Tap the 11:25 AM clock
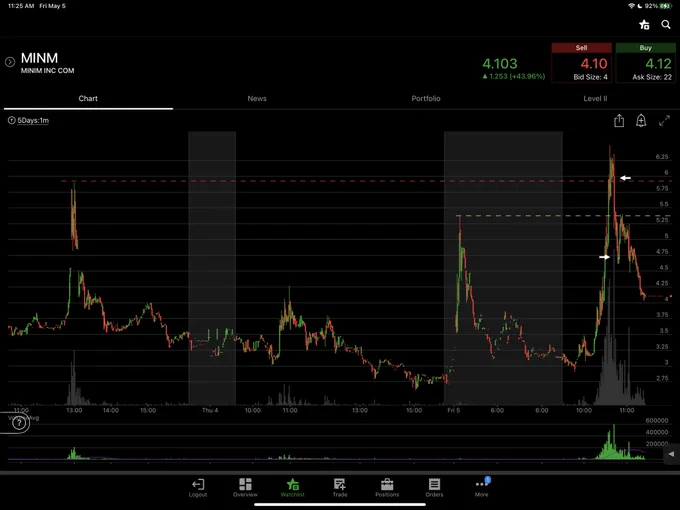Image resolution: width=680 pixels, height=510 pixels. [21, 6]
